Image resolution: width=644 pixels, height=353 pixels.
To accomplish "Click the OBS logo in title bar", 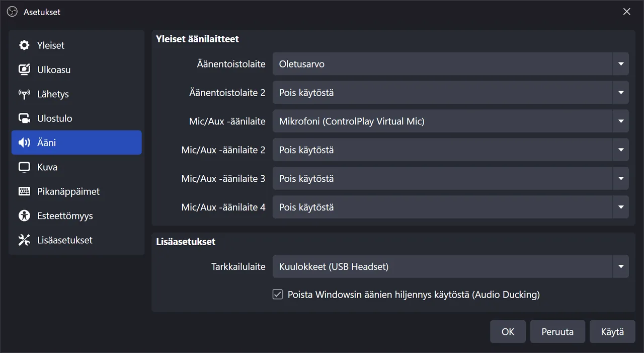I will (12, 12).
